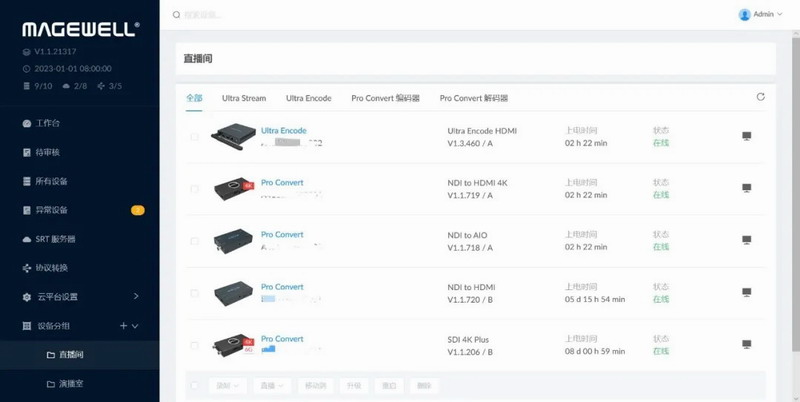Click monitor icon for Ultra Encode row
800x402 pixels.
point(746,136)
